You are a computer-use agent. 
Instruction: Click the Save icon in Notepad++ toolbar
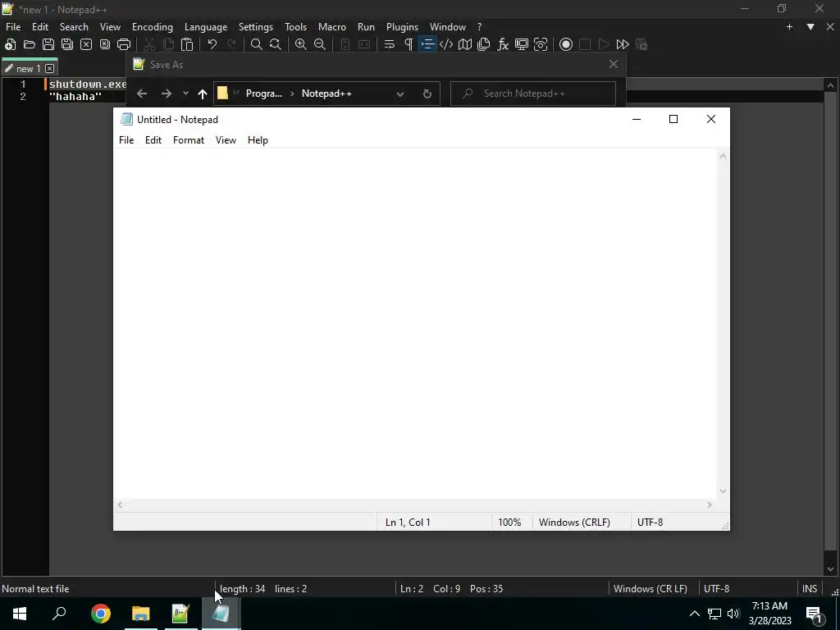pos(48,44)
